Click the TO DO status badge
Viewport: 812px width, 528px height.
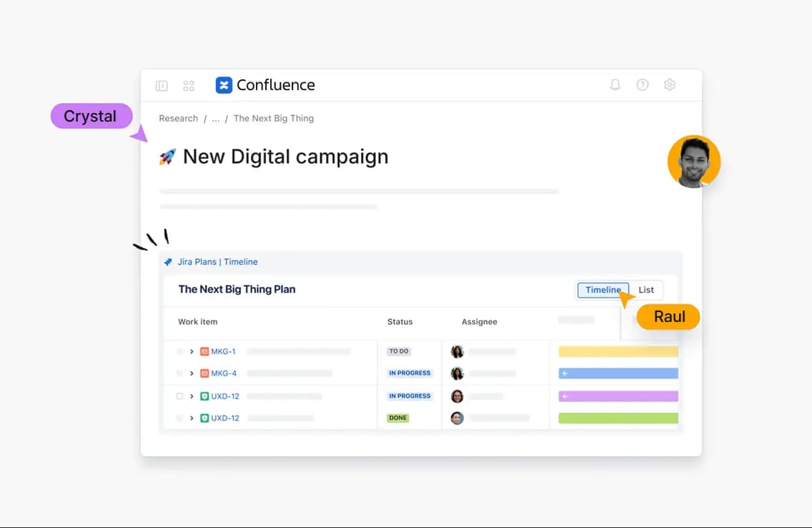click(x=399, y=351)
